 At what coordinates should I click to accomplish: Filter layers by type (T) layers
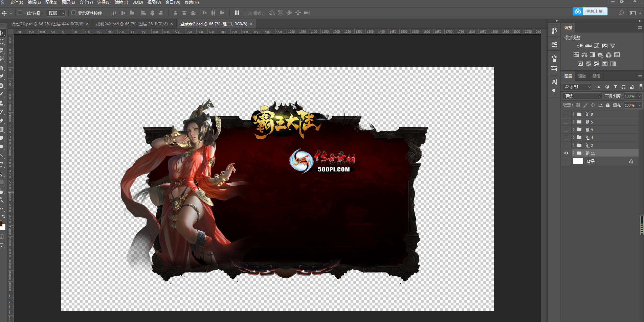tap(615, 87)
